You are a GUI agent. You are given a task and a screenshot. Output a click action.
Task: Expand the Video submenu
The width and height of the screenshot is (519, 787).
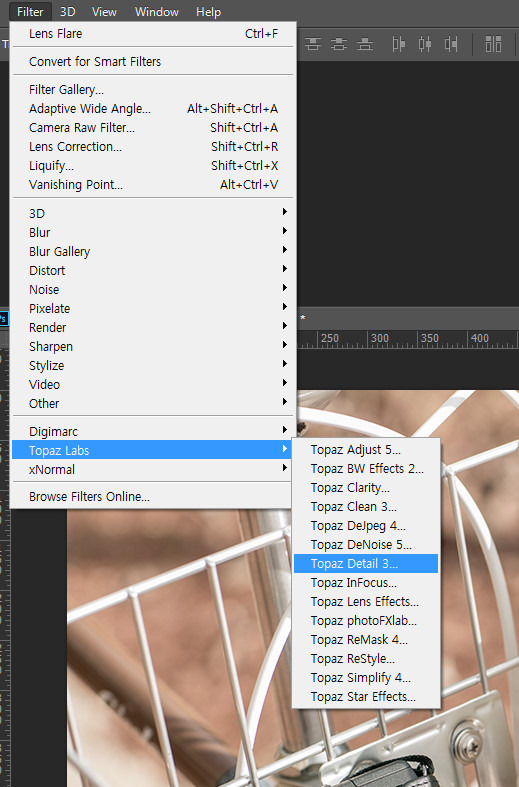click(x=153, y=385)
